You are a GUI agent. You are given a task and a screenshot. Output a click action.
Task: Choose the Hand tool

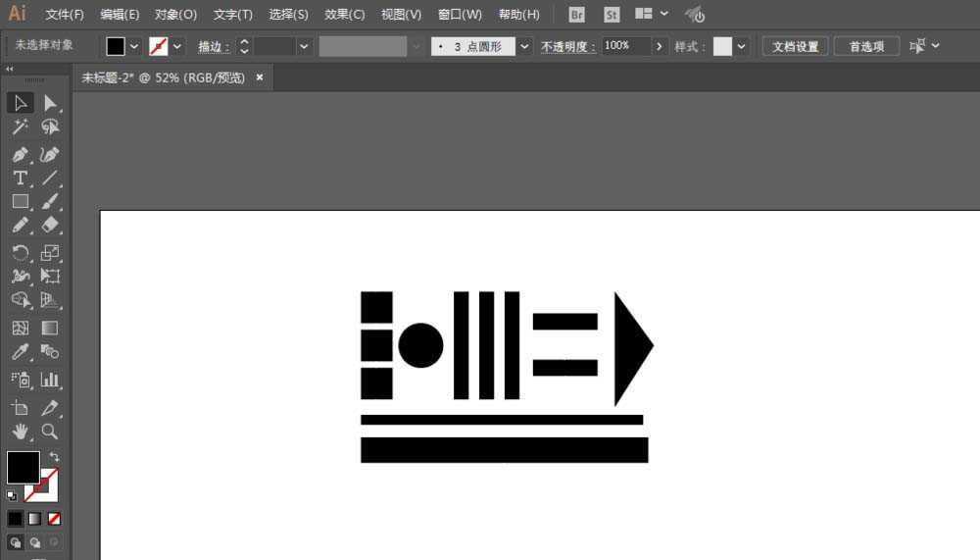[x=20, y=432]
